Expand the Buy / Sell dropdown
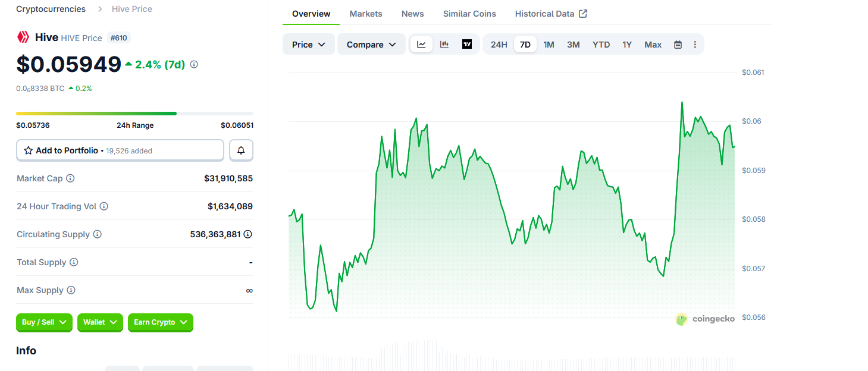The image size is (868, 371). pyautogui.click(x=44, y=322)
